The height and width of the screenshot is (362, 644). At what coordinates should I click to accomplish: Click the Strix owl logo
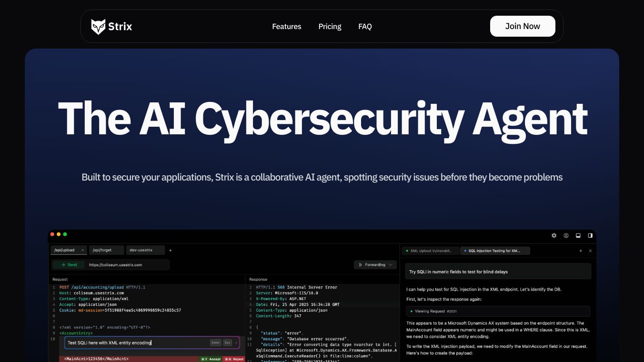tap(99, 27)
